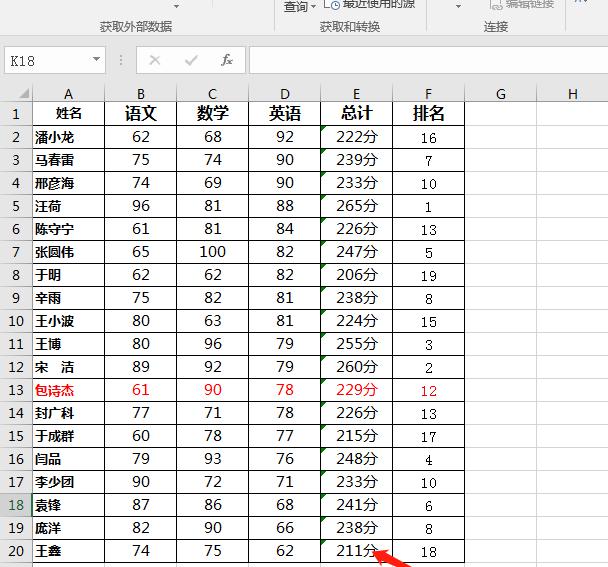
Task: Click the 于明 name cell
Action: [x=69, y=275]
